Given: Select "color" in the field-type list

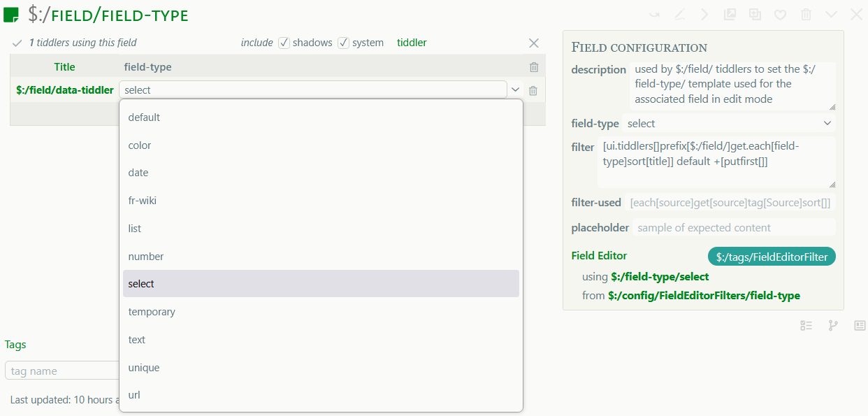Looking at the screenshot, I should click(x=140, y=145).
